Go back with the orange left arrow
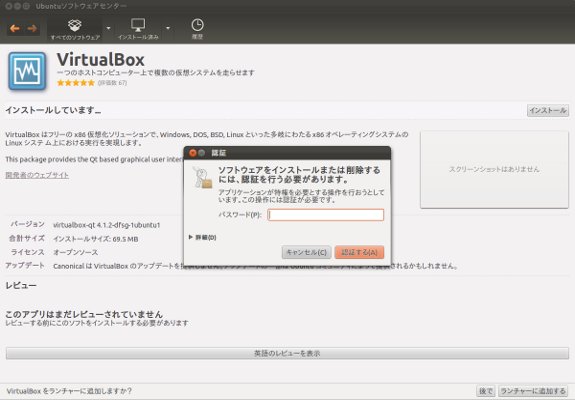The image size is (575, 400). coord(15,28)
